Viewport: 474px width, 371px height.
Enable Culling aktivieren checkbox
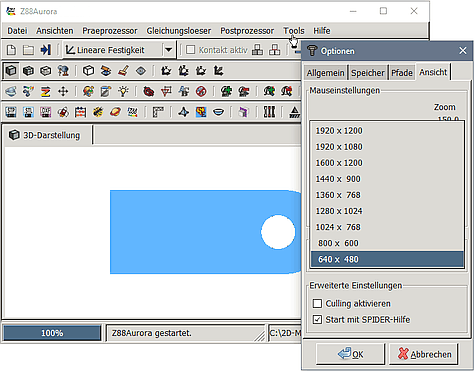(x=317, y=303)
